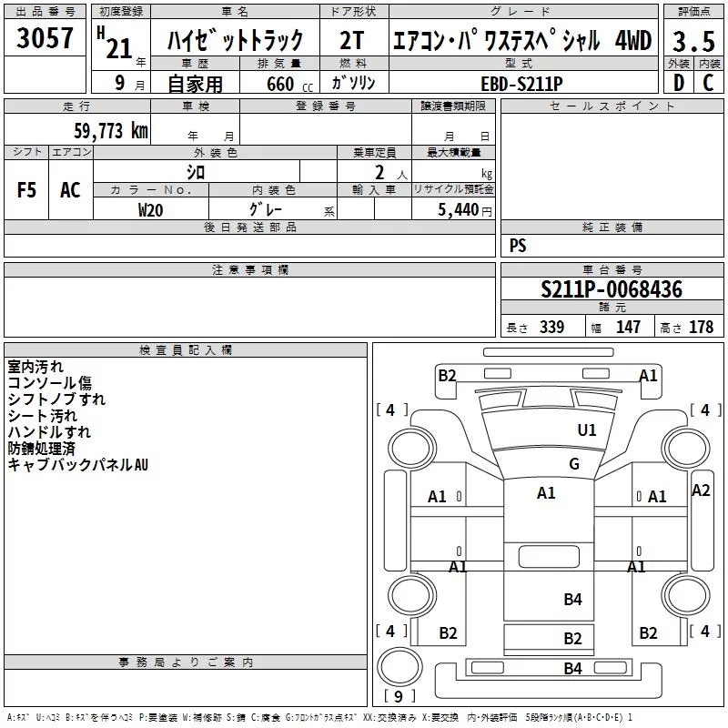Click the overall grade 3.5 cell
Viewport: 728px width, 728px height.
point(693,41)
